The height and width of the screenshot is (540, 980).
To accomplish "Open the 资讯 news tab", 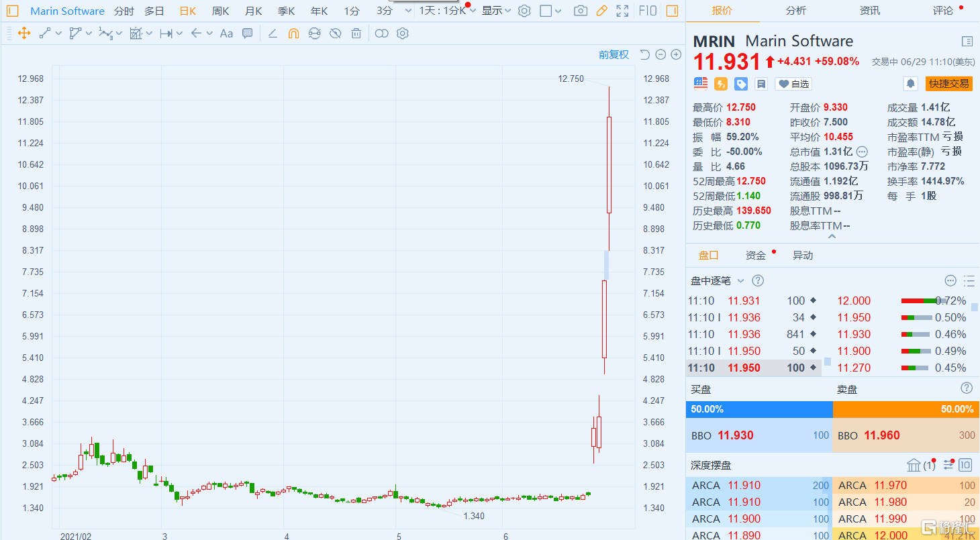I will 870,11.
